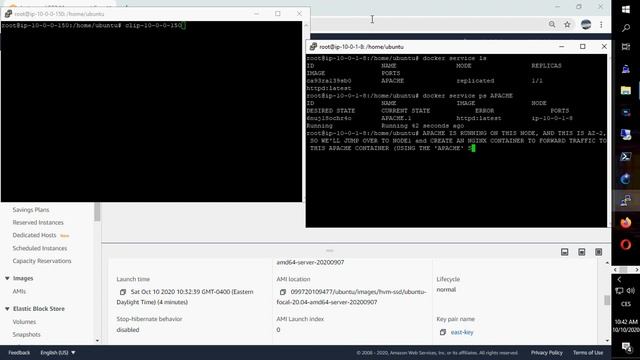Open the English (US) language dropdown

[x=58, y=353]
